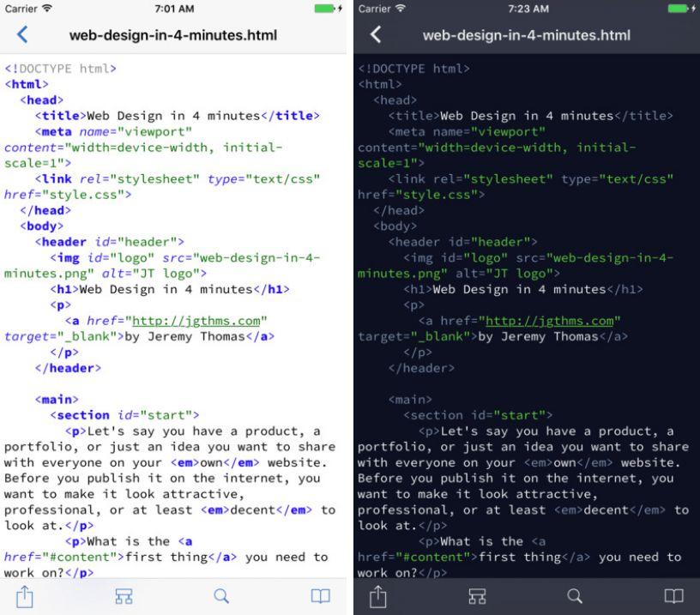Place cursor on the <title> line in dark editor
Viewport: 700px width, 615px height.
(531, 116)
